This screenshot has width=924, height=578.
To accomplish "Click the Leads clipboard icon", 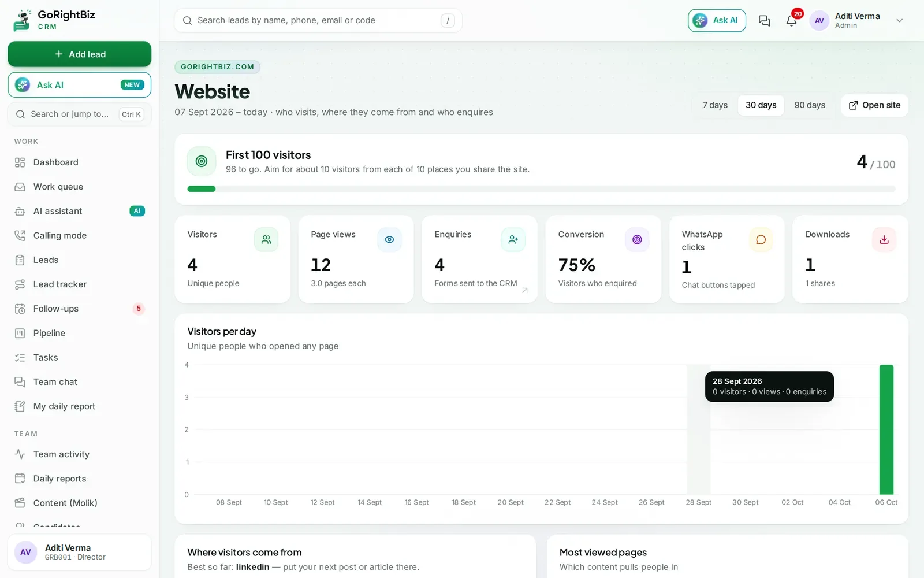I will (x=20, y=260).
